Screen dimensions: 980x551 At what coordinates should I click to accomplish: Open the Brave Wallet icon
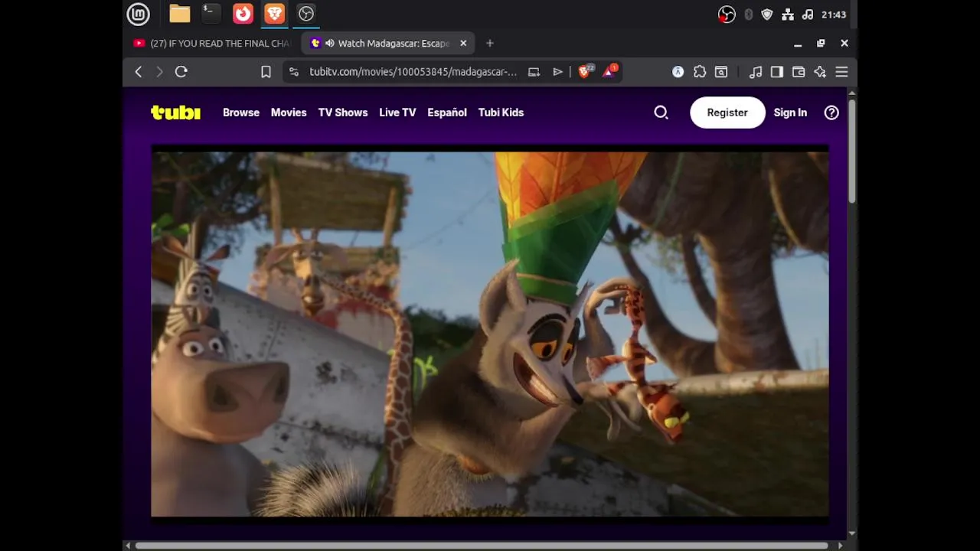pyautogui.click(x=799, y=72)
